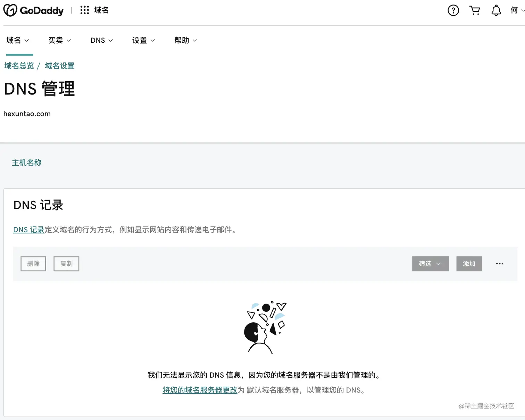
Task: Expand the 域名 navigation dropdown
Action: pos(17,40)
